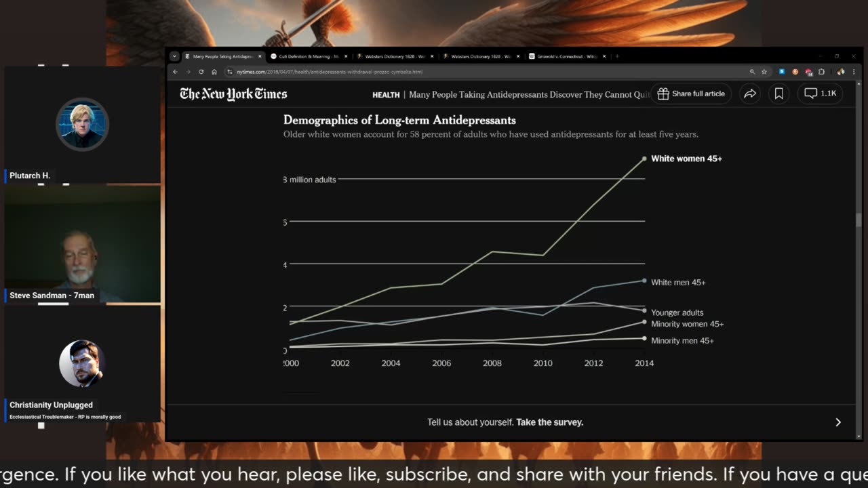Screen dimensions: 868x488
Task: Click the Demographics of Long-term Antidepressants heading
Action: tap(399, 120)
